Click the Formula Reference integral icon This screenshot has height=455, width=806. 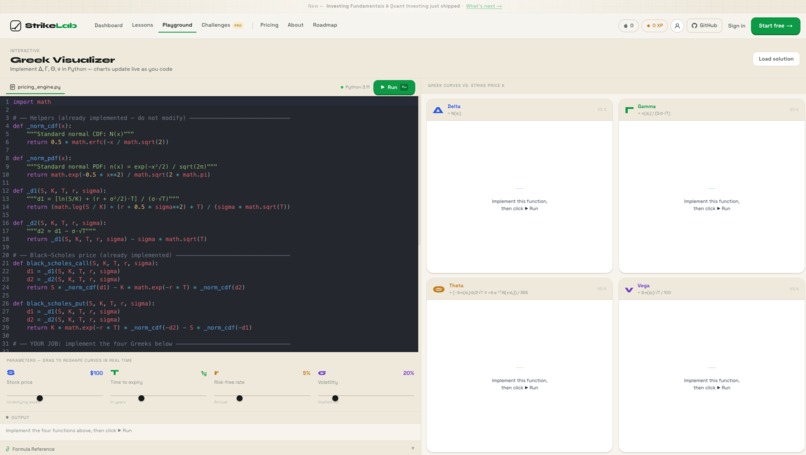tap(8, 449)
